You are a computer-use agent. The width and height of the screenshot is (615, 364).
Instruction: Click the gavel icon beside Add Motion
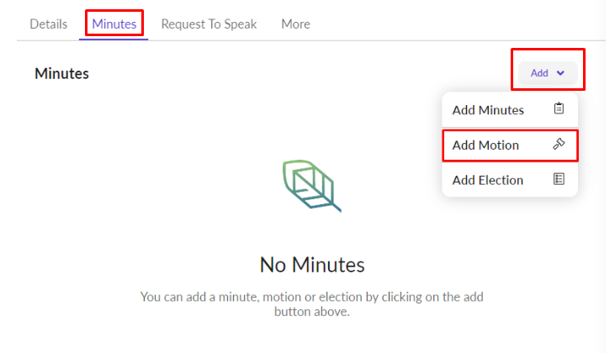click(559, 145)
